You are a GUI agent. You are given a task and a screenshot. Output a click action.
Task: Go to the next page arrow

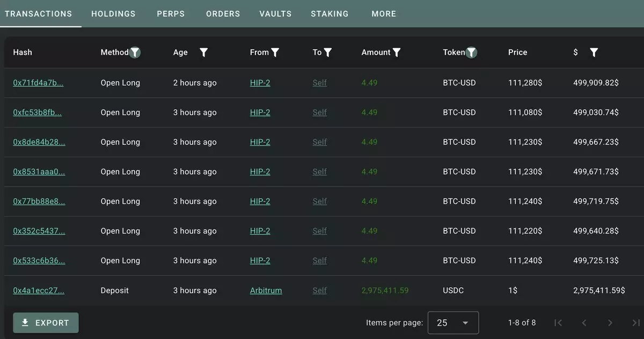point(610,322)
